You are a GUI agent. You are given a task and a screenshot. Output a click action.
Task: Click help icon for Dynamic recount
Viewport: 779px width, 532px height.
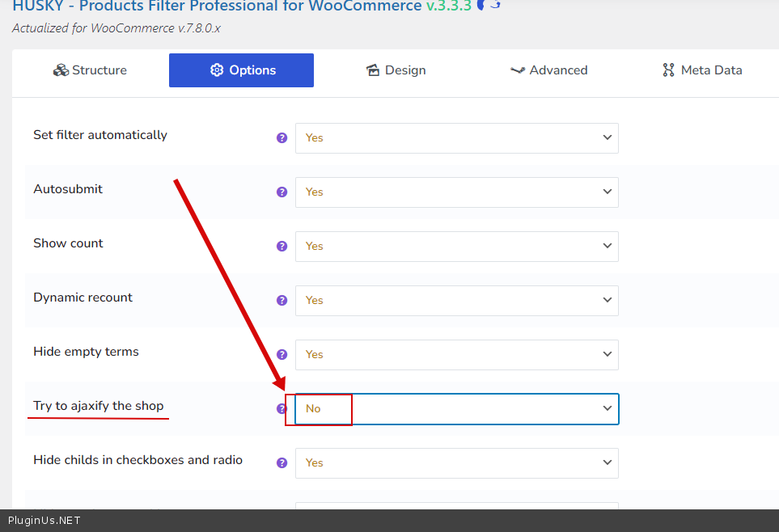[282, 301]
